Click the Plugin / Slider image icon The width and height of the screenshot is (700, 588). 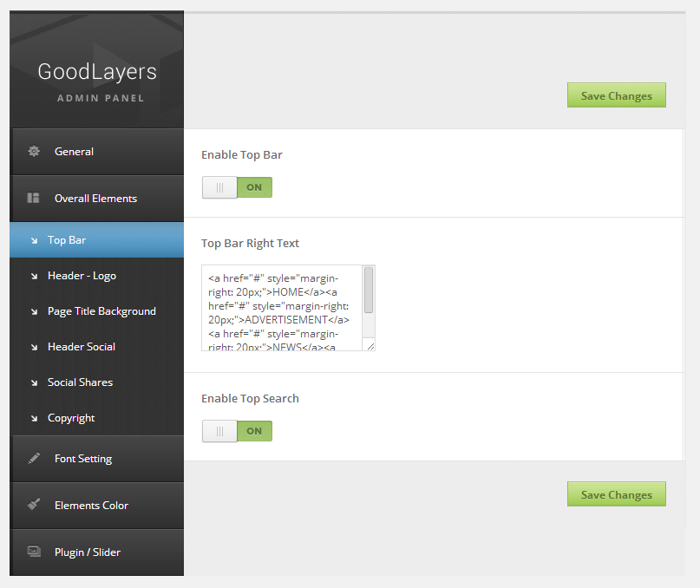click(x=34, y=552)
